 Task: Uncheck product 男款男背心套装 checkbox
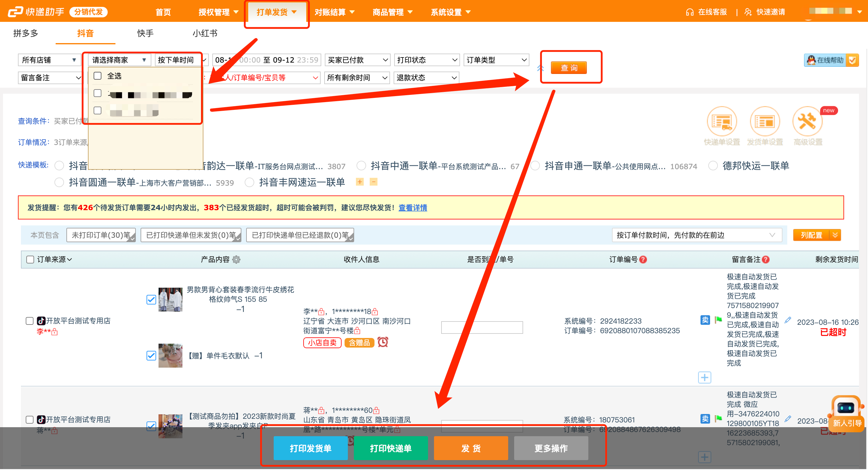pyautogui.click(x=151, y=299)
